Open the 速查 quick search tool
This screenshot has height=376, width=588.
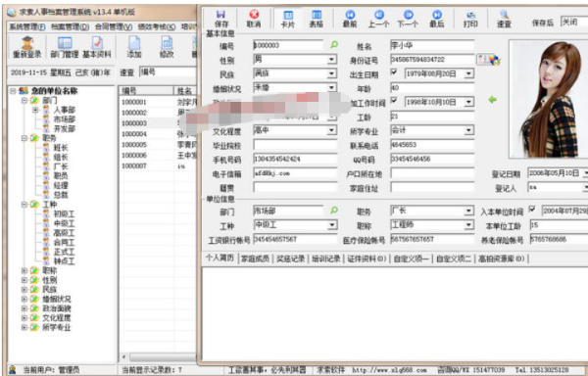(504, 19)
